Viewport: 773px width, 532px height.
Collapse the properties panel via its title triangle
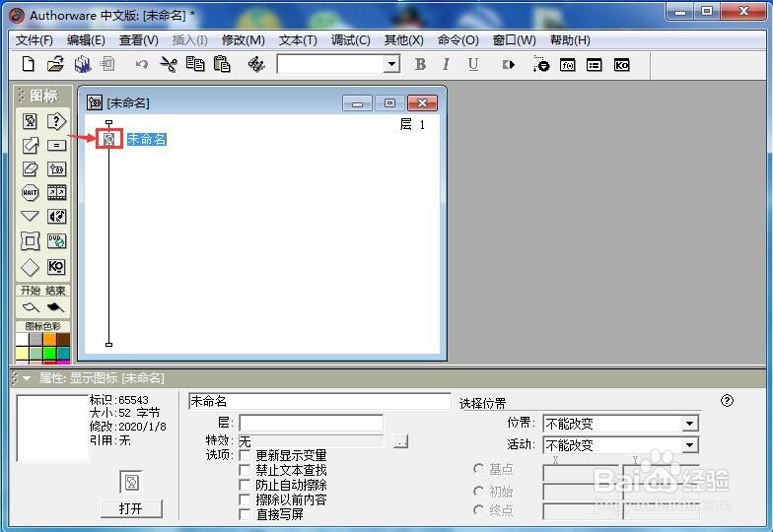[x=26, y=378]
